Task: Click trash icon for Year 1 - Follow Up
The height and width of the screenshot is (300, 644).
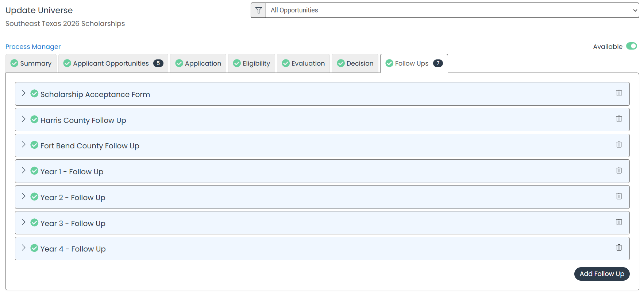Action: coord(619,170)
